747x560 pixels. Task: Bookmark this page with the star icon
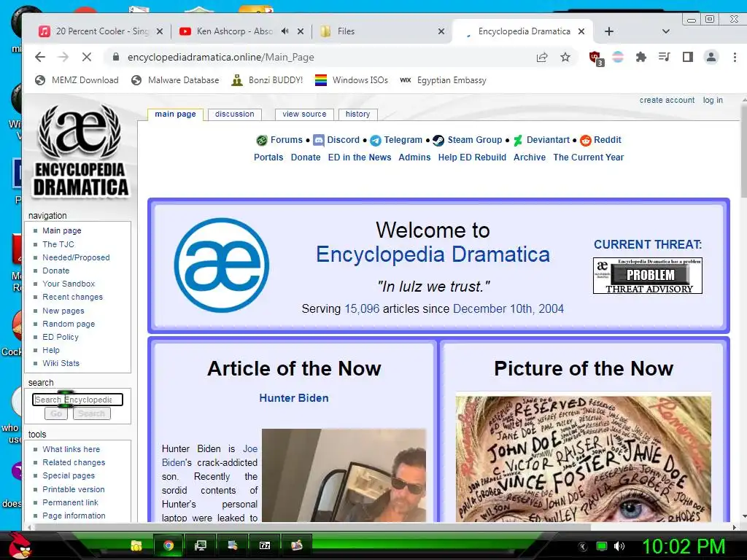click(x=565, y=57)
